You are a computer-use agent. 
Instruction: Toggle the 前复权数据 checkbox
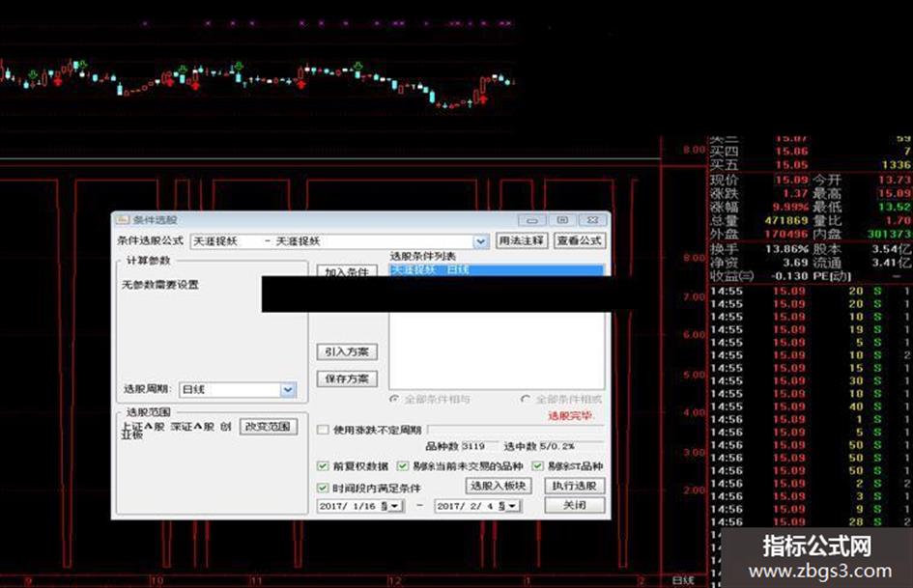click(x=323, y=466)
